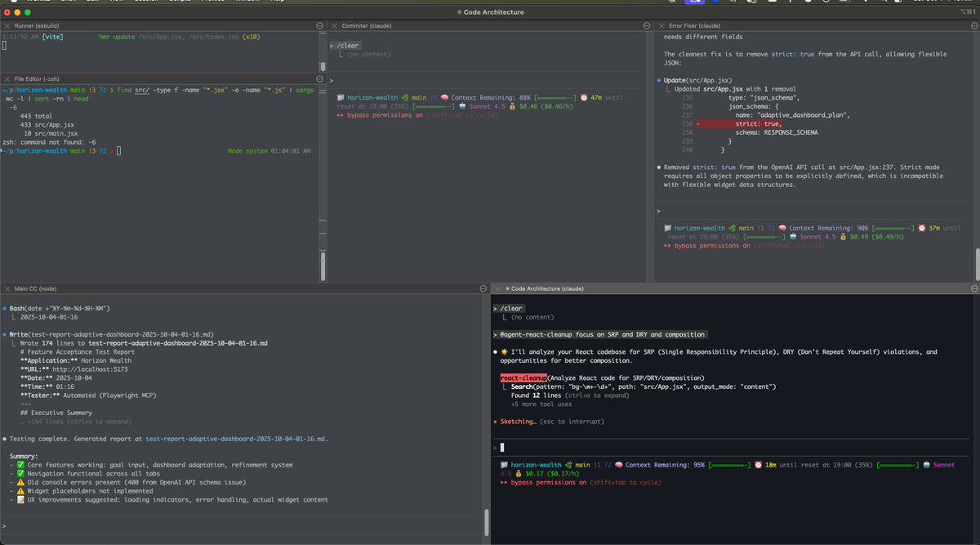
Task: Click the scrollbar on the Error Fixer pane
Action: tap(975, 261)
